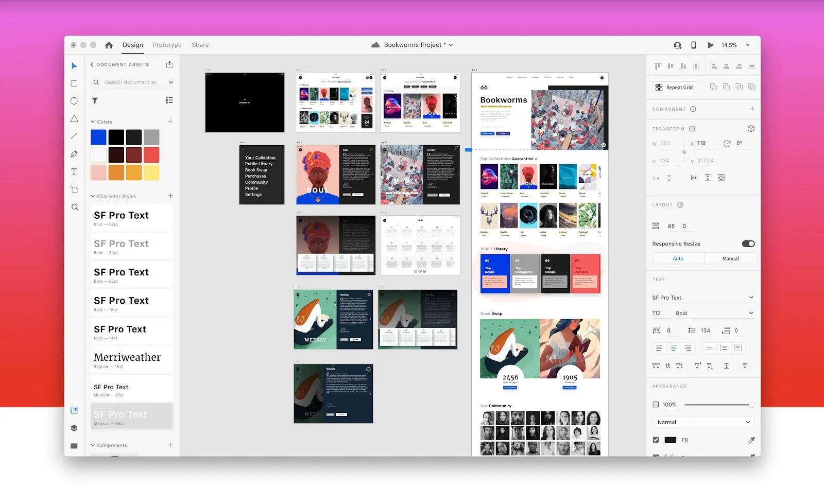Image resolution: width=824 pixels, height=504 pixels.
Task: Select the Artboard tool
Action: [74, 189]
